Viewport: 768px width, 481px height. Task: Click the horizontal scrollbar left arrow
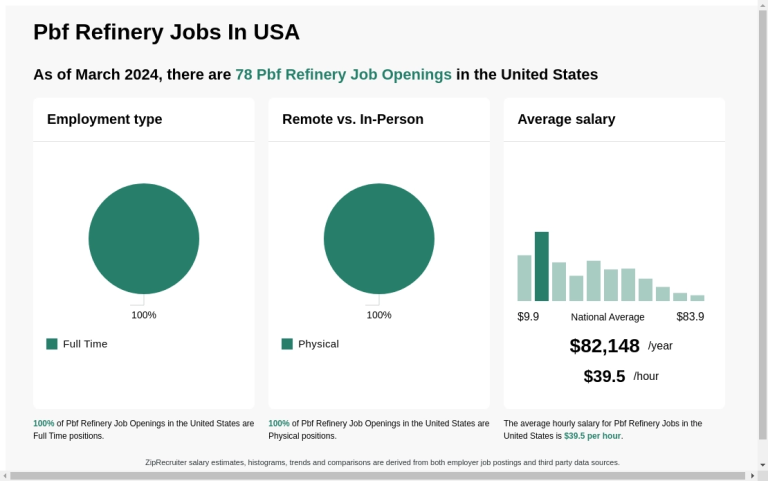4,476
